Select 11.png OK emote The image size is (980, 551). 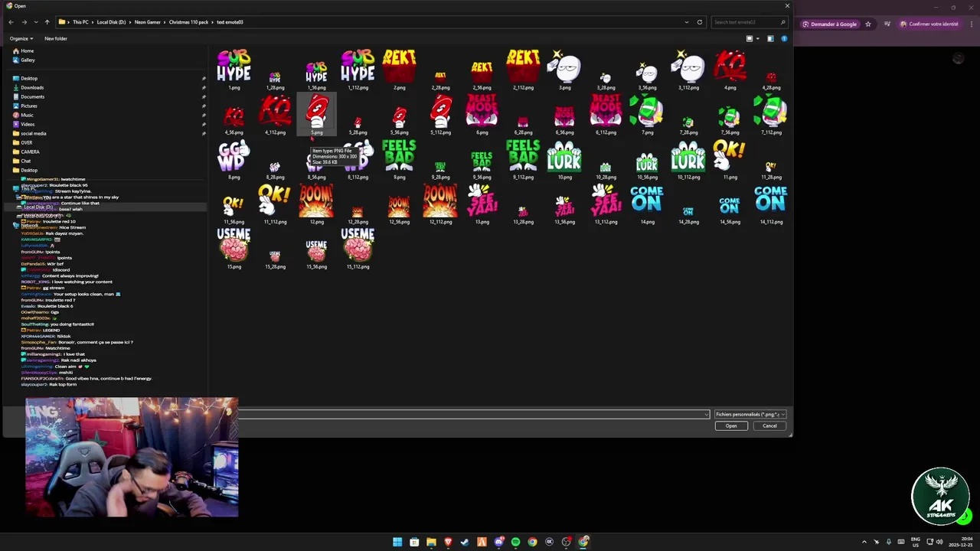pos(730,159)
